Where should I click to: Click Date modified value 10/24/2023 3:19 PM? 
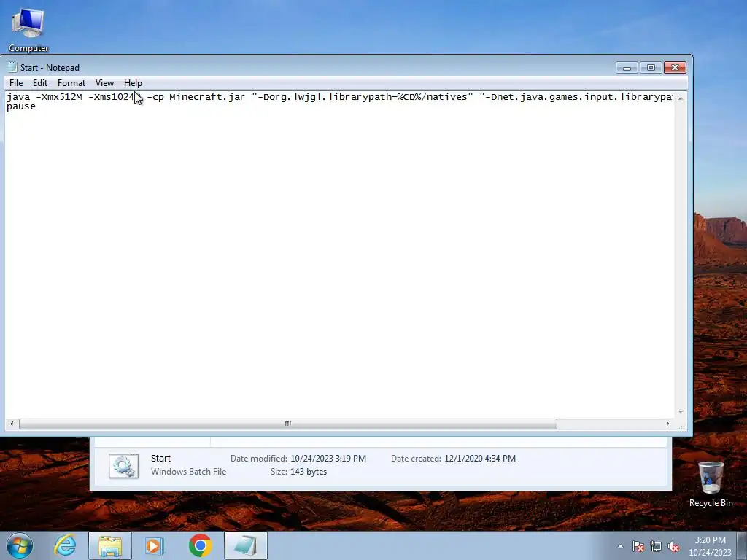click(328, 459)
